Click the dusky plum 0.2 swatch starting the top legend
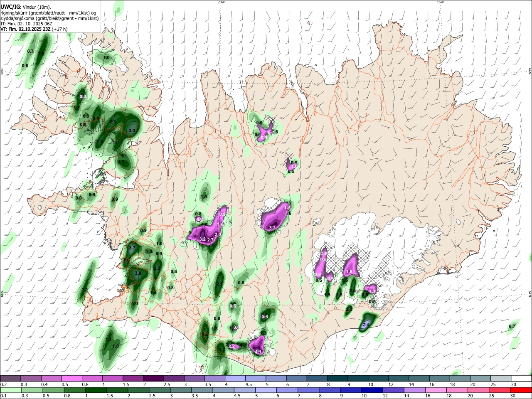 click(10, 378)
